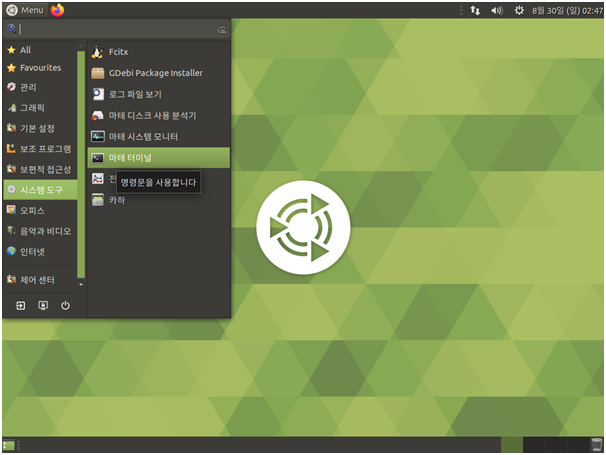The image size is (606, 455).
Task: Open the trash icon in the bottom panel
Action: (x=597, y=445)
